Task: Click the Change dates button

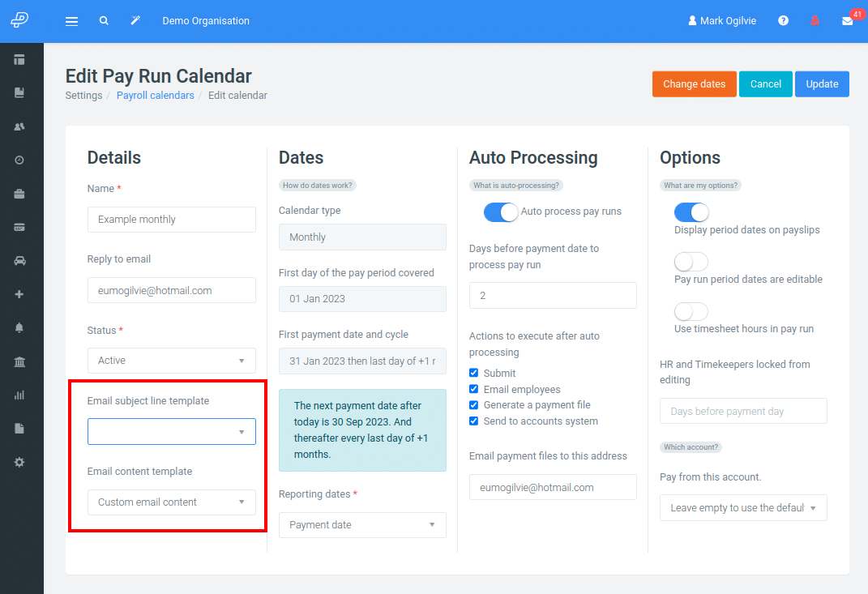Action: pos(694,83)
